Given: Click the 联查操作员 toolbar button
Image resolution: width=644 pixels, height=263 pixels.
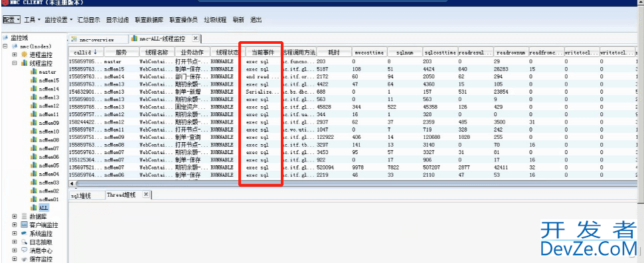Looking at the screenshot, I should click(x=184, y=20).
